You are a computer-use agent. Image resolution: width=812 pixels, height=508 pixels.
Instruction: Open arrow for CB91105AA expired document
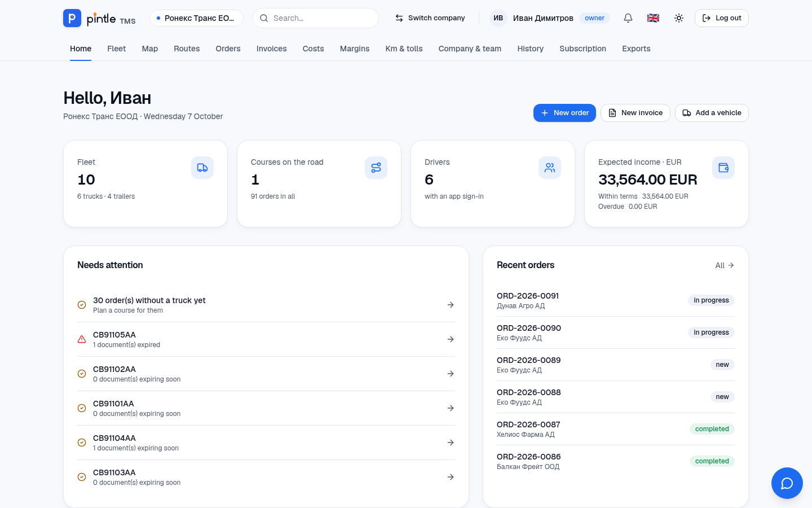[451, 339]
